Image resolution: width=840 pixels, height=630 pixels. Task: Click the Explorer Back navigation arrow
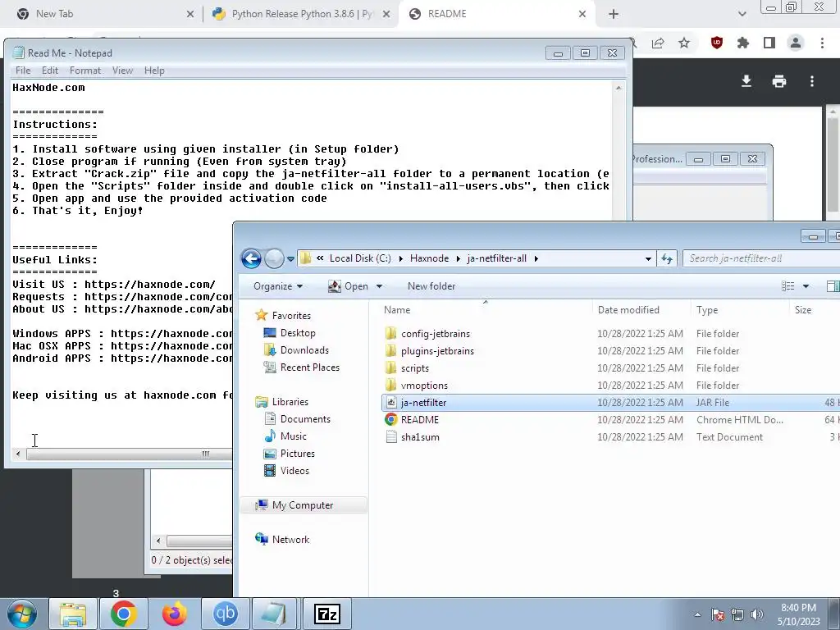[x=251, y=258]
